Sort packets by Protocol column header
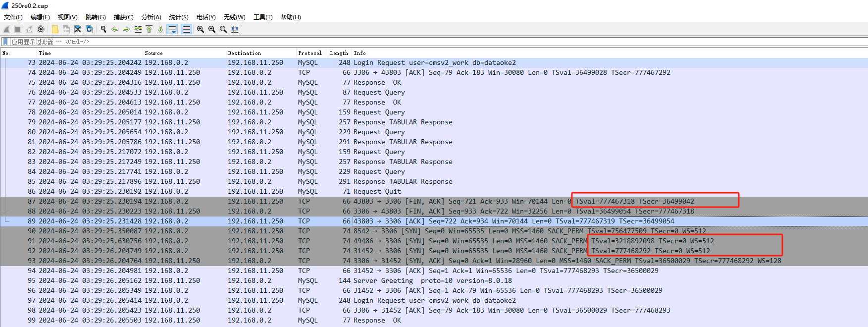This screenshot has width=868, height=327. [309, 53]
